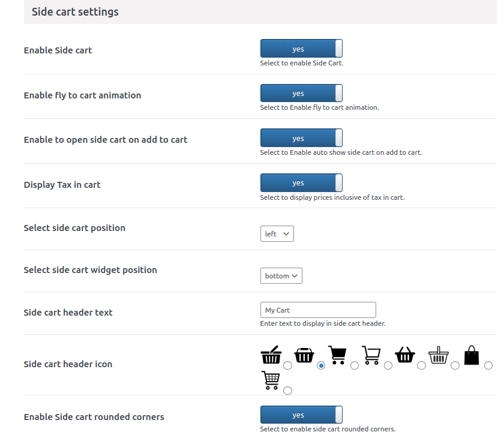Choose a different widget position than bottom

(x=281, y=275)
